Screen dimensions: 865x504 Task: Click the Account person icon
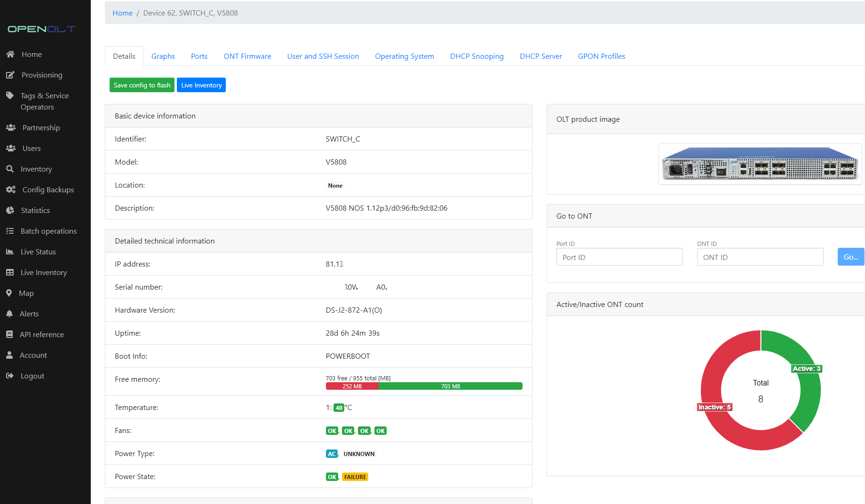[9, 355]
